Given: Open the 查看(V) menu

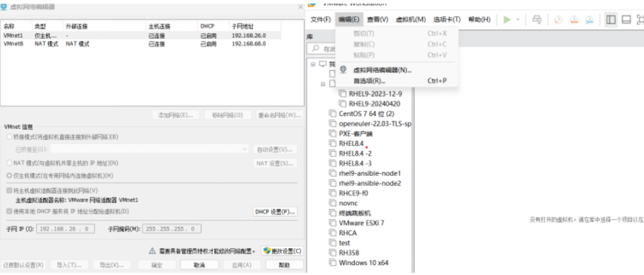Looking at the screenshot, I should 377,20.
